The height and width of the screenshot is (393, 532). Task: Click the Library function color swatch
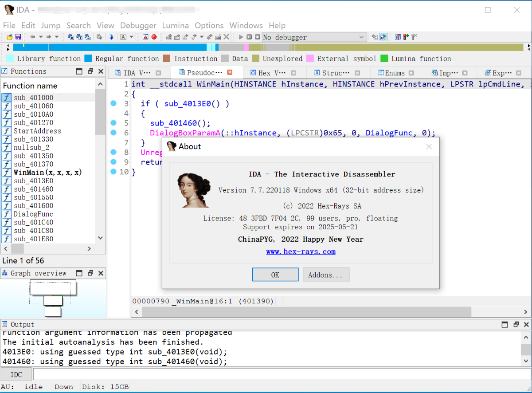(x=10, y=59)
